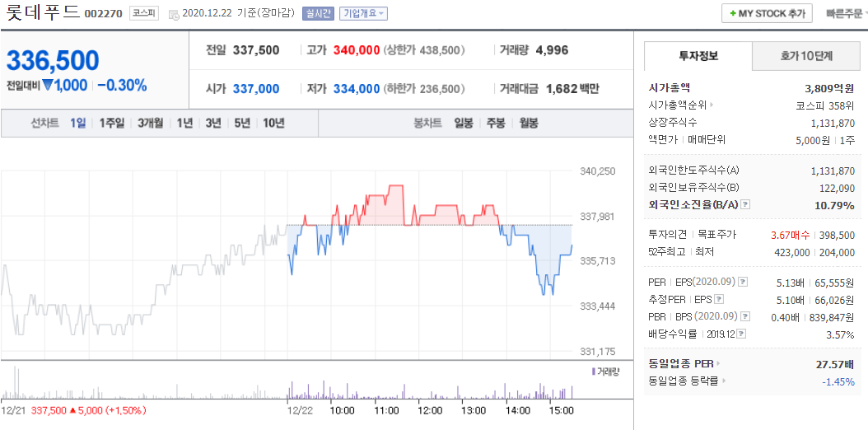The height and width of the screenshot is (430, 868).
Task: Click the 저가 value 334,000
Action: click(357, 88)
